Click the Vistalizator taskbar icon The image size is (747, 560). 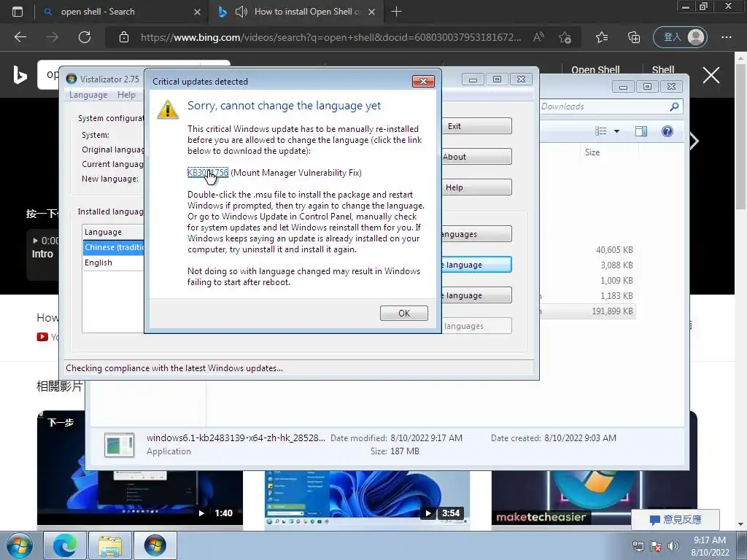[x=155, y=545]
